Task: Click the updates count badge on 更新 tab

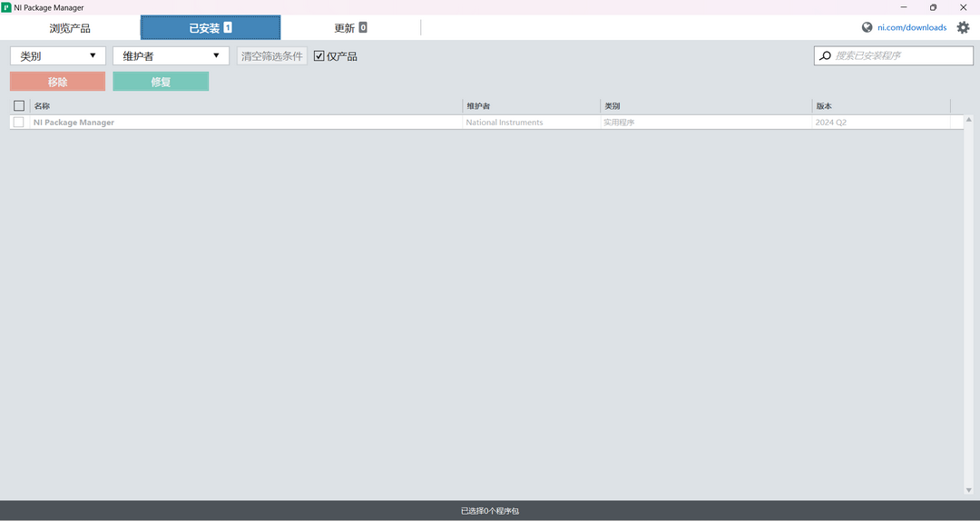Action: [363, 28]
